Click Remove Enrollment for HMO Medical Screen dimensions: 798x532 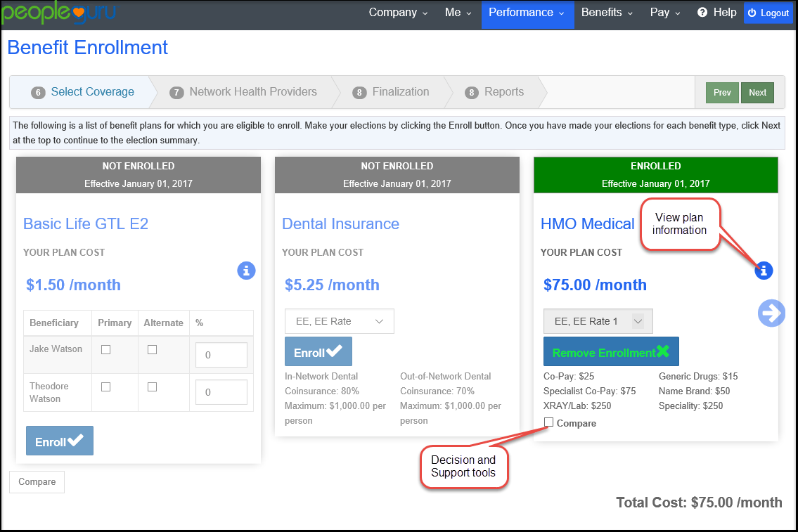(611, 351)
